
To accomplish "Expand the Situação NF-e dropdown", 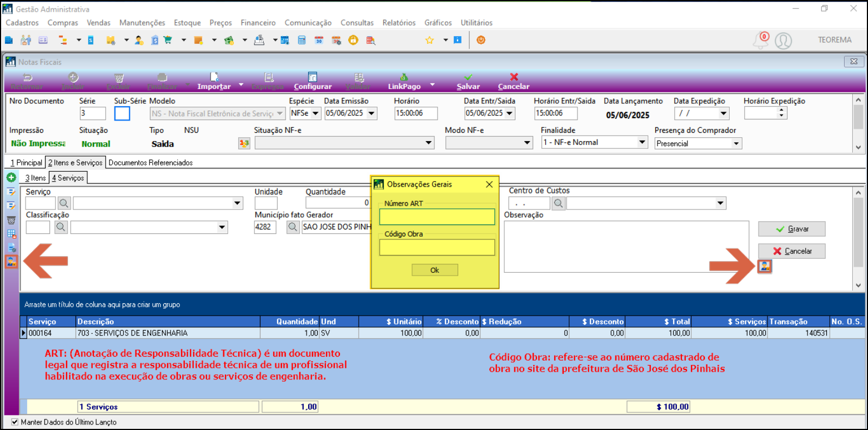I will pos(429,143).
